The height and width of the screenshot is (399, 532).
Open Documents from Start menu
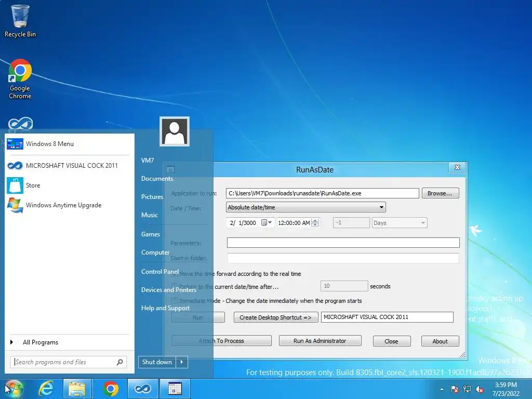tap(157, 179)
